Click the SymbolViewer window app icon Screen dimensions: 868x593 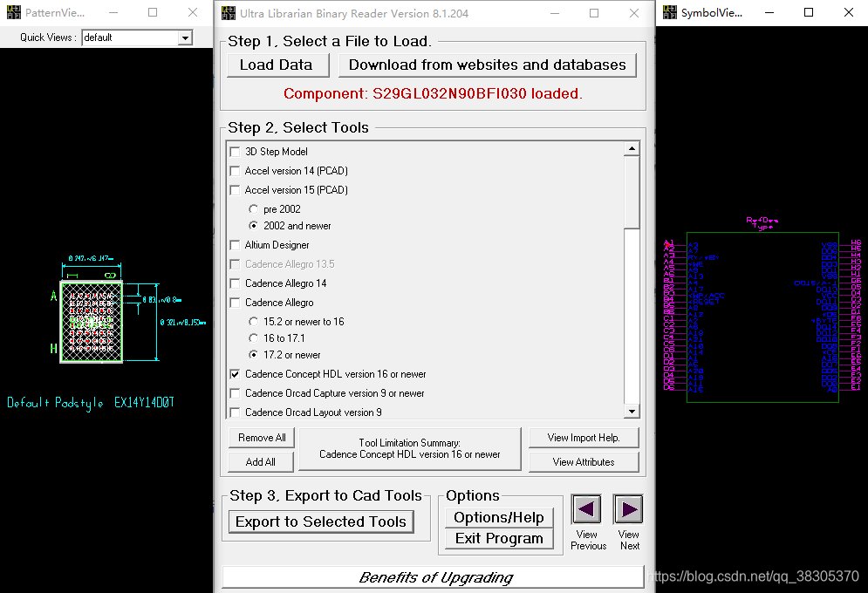point(670,12)
